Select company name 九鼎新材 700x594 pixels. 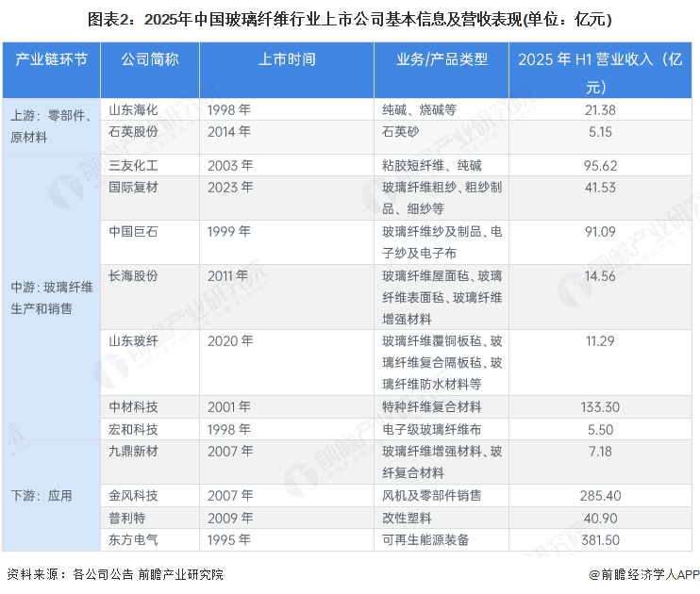(133, 452)
